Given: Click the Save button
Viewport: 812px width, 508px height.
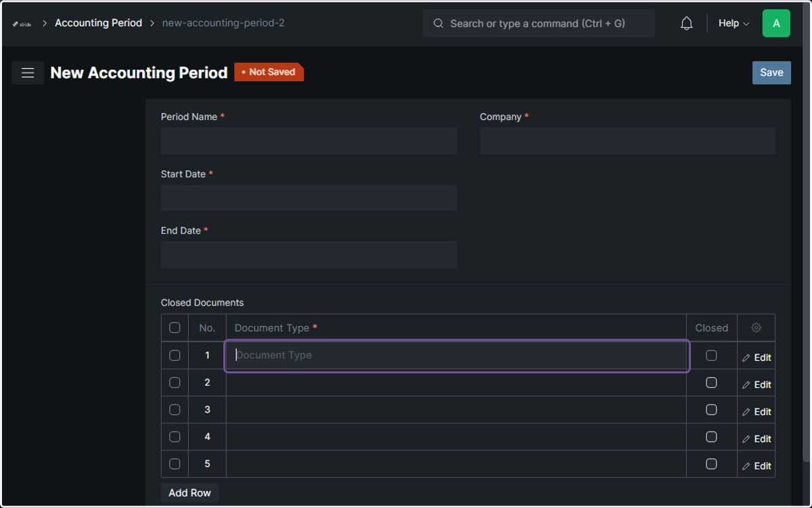Looking at the screenshot, I should pos(771,72).
